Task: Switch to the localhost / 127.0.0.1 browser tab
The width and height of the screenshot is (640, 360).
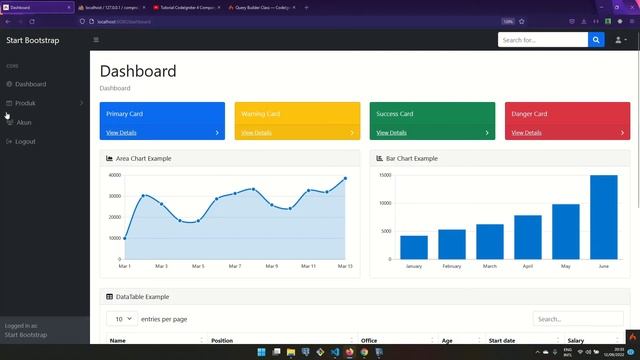Action: [112, 7]
